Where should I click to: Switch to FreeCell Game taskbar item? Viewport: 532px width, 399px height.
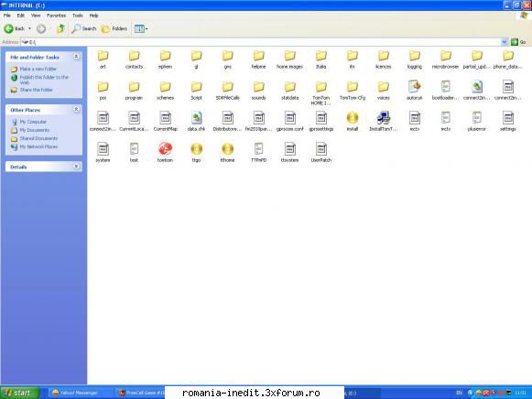pyautogui.click(x=141, y=393)
